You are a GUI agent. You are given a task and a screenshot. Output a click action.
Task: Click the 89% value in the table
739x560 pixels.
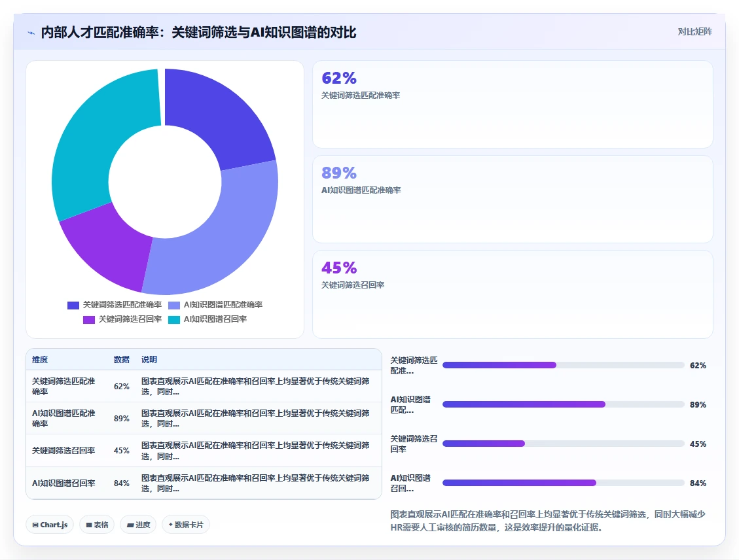[x=122, y=418]
